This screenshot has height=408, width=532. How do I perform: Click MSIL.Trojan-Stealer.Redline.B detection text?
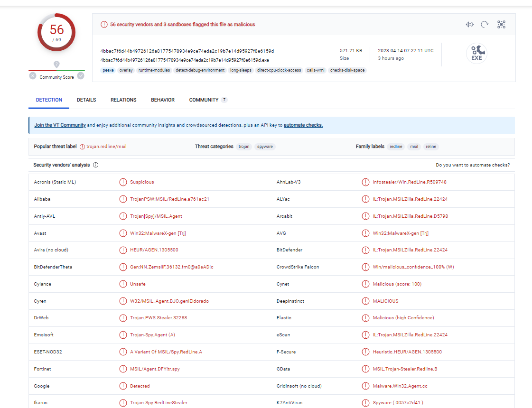click(x=405, y=369)
